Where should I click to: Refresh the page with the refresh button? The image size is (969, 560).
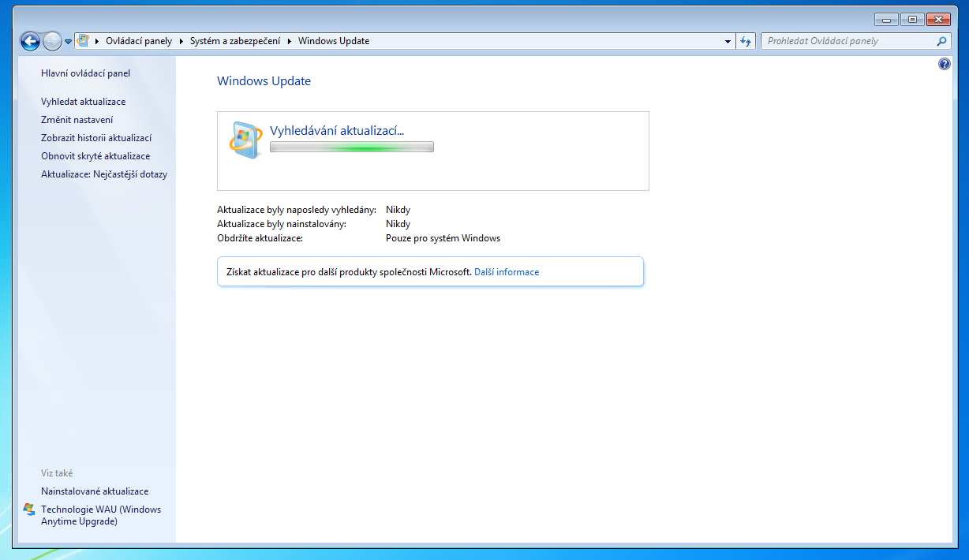click(x=746, y=41)
